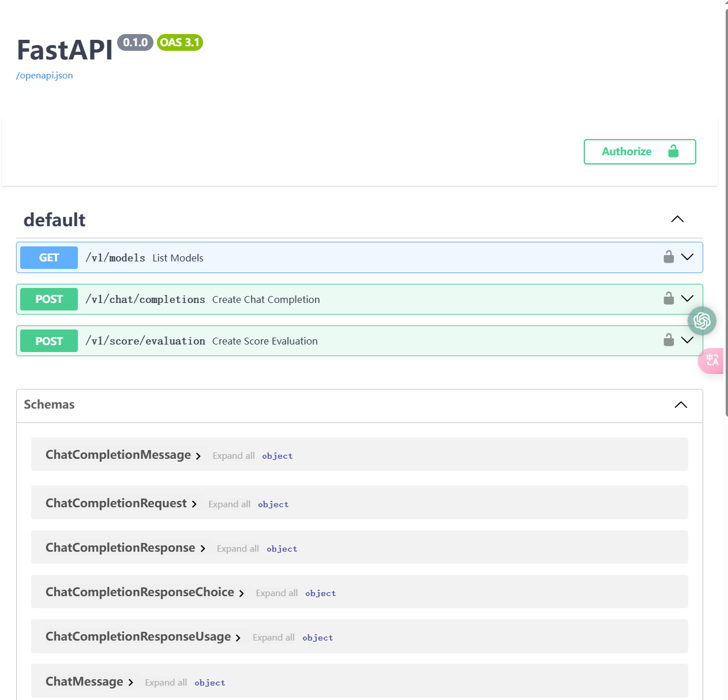
Task: Click the page vertical scrollbar
Action: pyautogui.click(x=726, y=214)
